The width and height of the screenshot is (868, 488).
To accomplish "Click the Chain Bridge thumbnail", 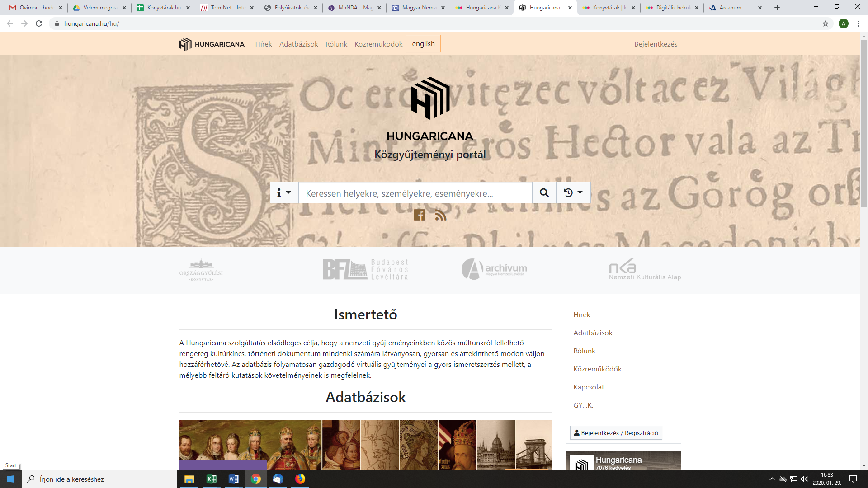I will pyautogui.click(x=534, y=445).
